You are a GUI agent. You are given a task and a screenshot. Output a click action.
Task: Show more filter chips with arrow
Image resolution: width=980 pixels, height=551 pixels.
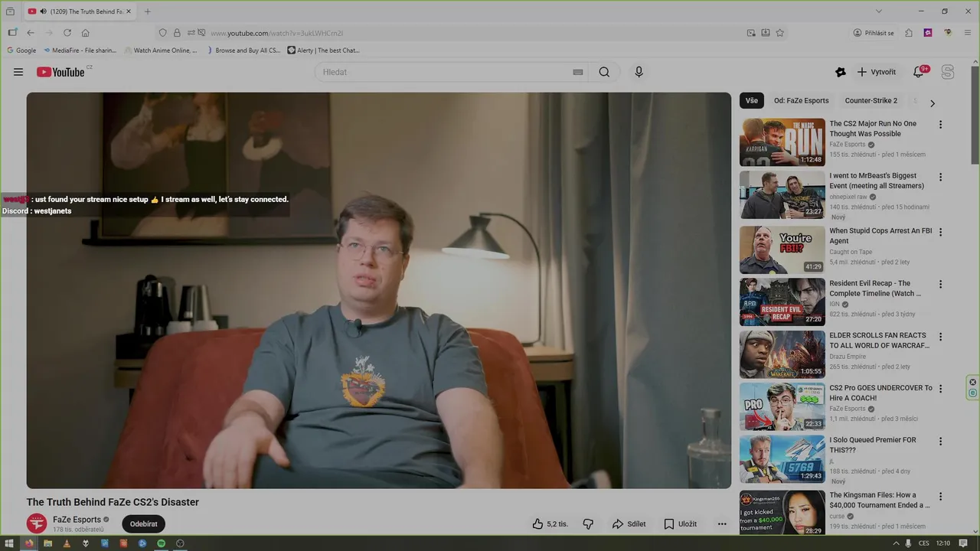pos(932,103)
